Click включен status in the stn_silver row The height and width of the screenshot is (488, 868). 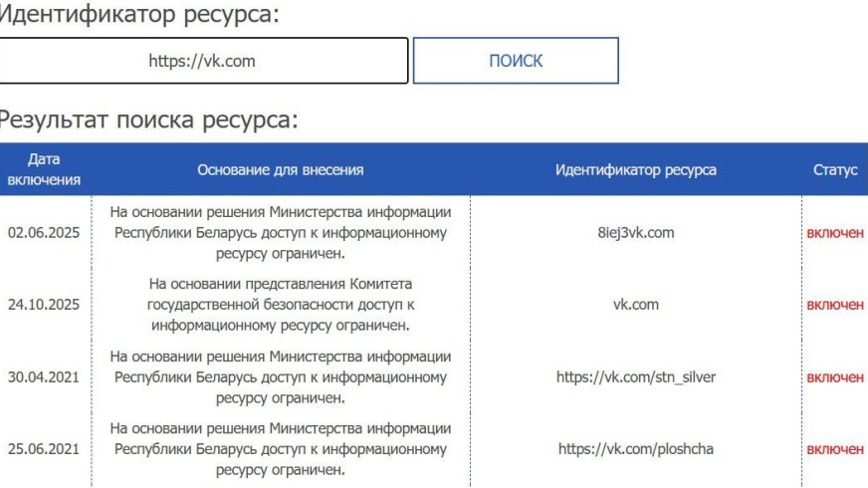click(834, 377)
